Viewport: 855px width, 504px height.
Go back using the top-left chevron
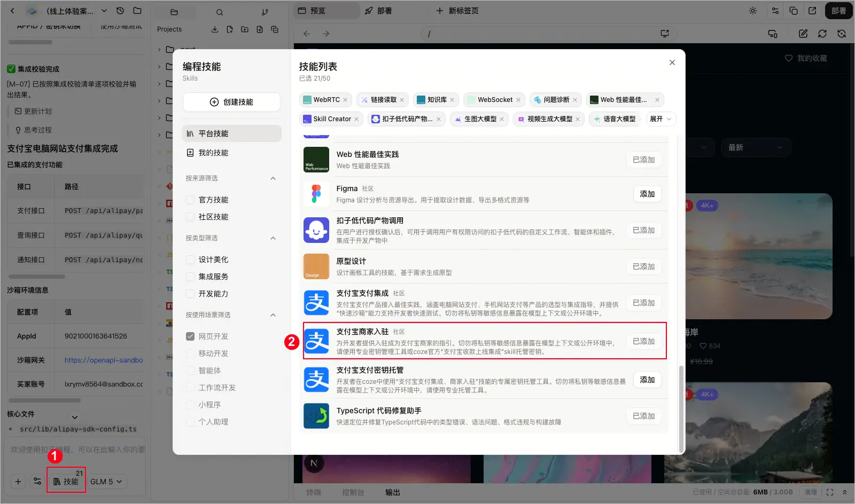click(x=13, y=11)
